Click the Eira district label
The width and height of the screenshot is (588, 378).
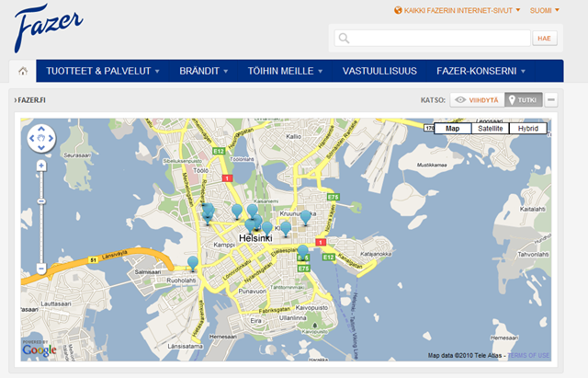point(255,321)
